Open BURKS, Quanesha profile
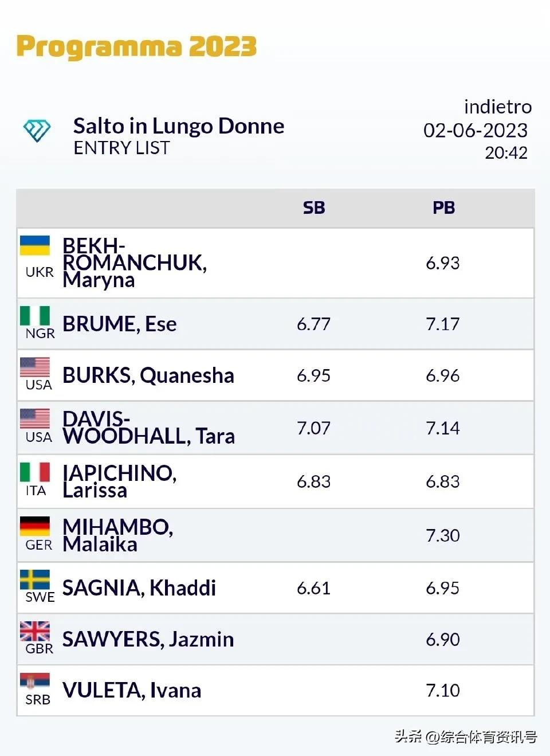Viewport: 550px width, 756px height. 148,375
